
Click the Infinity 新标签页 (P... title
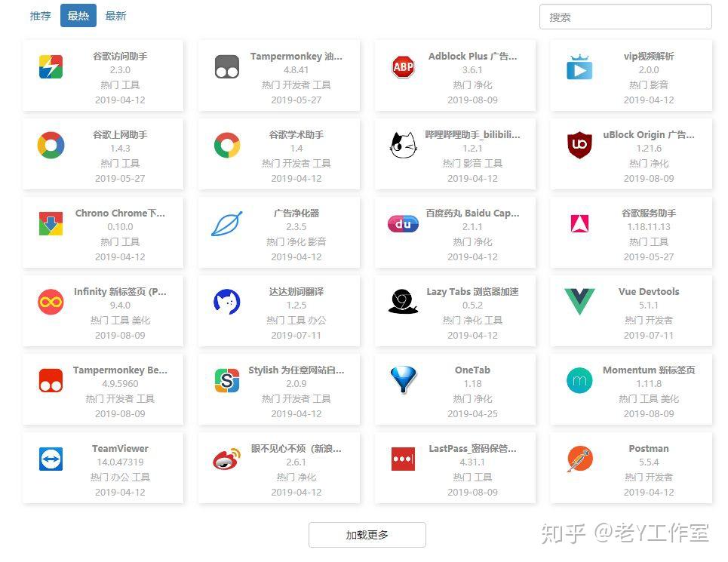[x=120, y=291]
